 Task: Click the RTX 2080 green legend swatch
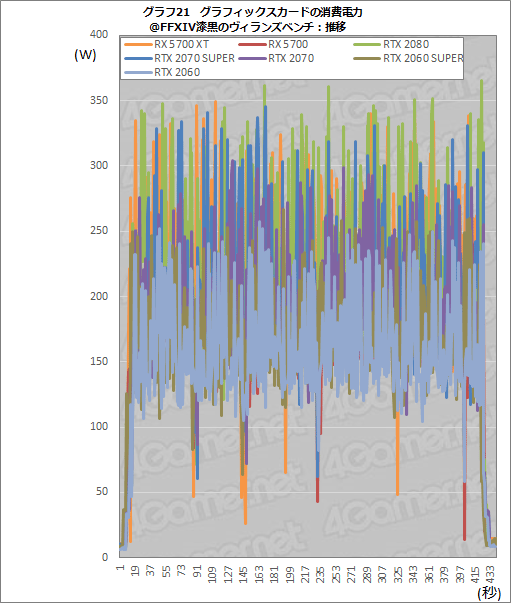[x=367, y=45]
